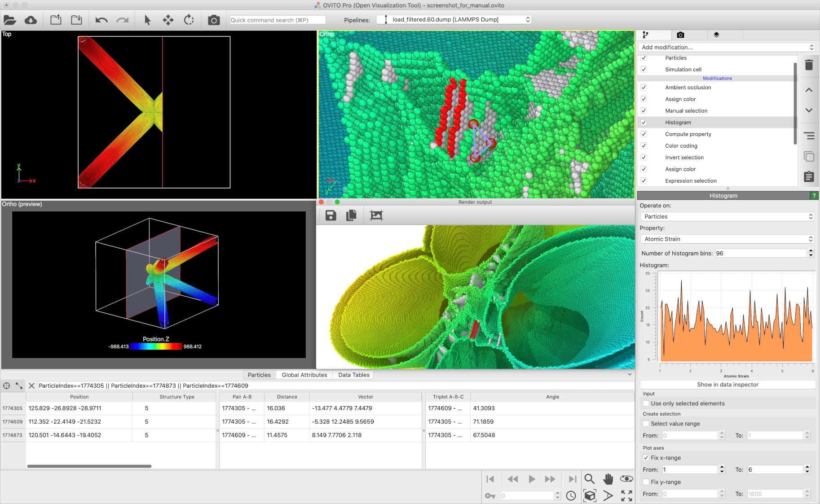Screen dimensions: 820x504
Task: Uncheck the Fix x-range checkbox
Action: (x=646, y=458)
